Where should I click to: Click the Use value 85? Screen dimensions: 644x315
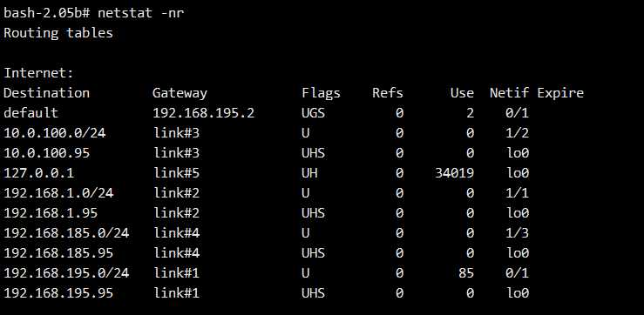[x=466, y=273]
